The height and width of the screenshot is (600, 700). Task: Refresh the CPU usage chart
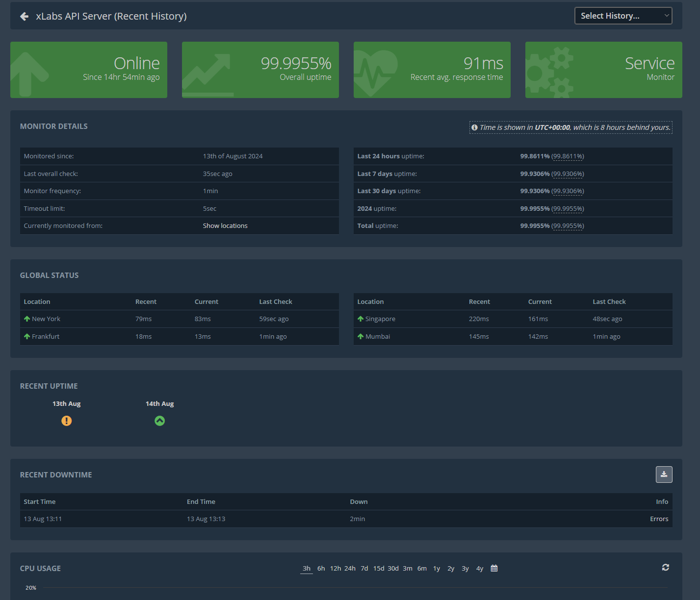[666, 567]
